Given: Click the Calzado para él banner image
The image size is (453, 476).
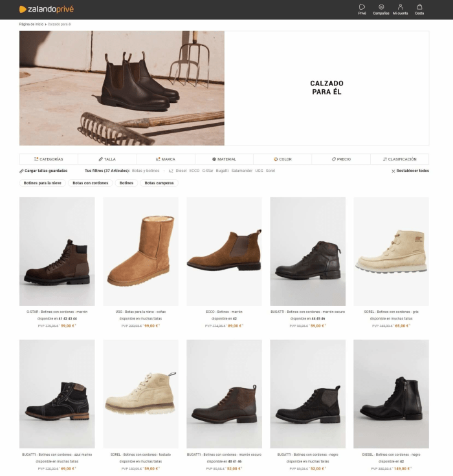Looking at the screenshot, I should pos(122,88).
